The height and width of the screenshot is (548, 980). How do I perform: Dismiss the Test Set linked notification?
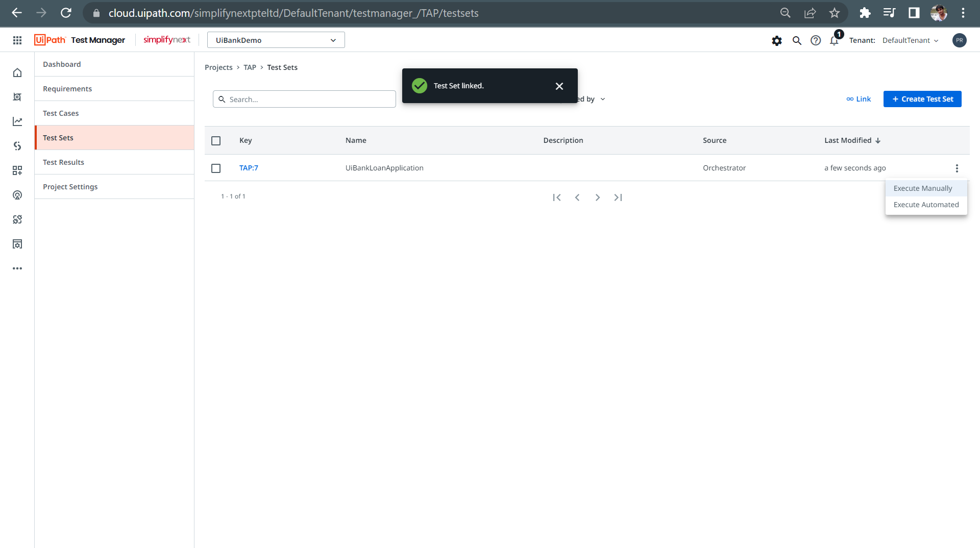(559, 86)
